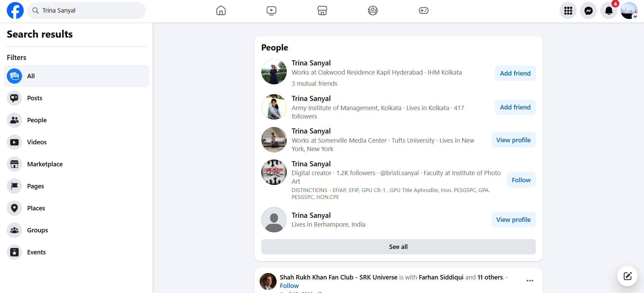The image size is (644, 293).
Task: Expand the account profile menu
Action: [x=629, y=11]
